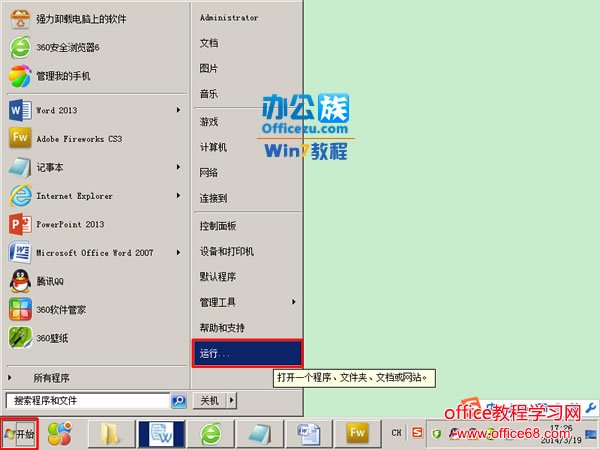The height and width of the screenshot is (450, 600).
Task: Switch to the active Word taskbar window
Action: [161, 434]
